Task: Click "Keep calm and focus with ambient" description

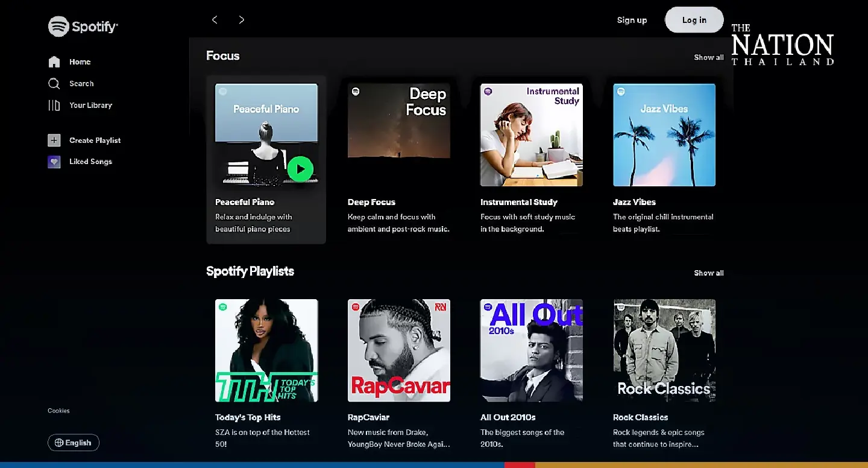Action: [x=398, y=223]
